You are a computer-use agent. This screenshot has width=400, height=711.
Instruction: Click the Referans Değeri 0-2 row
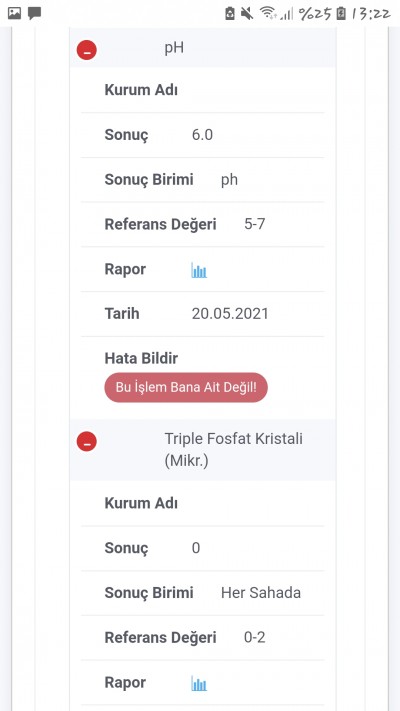coord(203,638)
